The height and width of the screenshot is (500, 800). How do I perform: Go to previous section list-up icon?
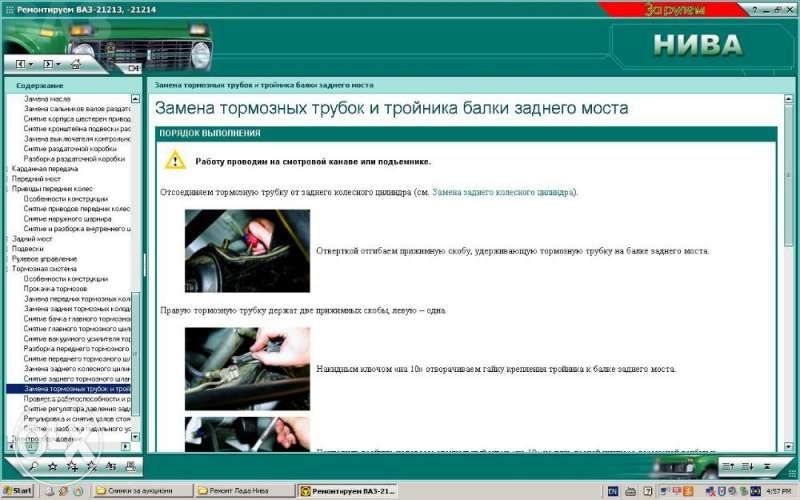pos(728,466)
